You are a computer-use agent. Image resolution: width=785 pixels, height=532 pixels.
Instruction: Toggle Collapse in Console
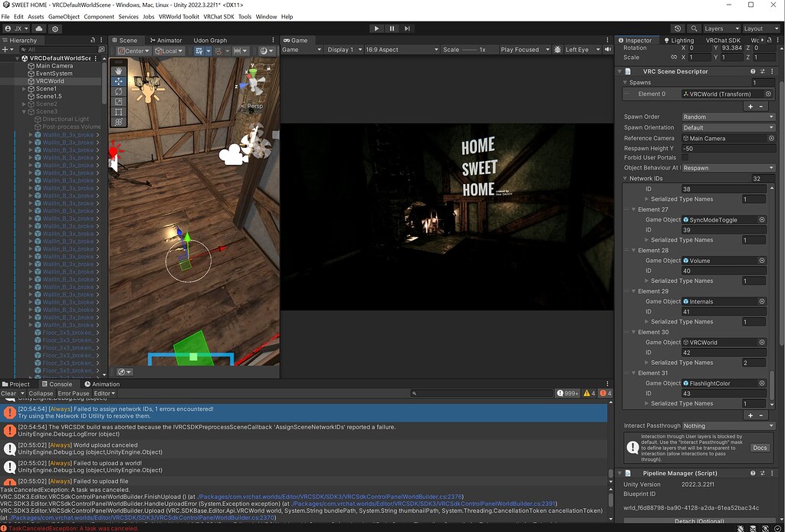point(41,393)
